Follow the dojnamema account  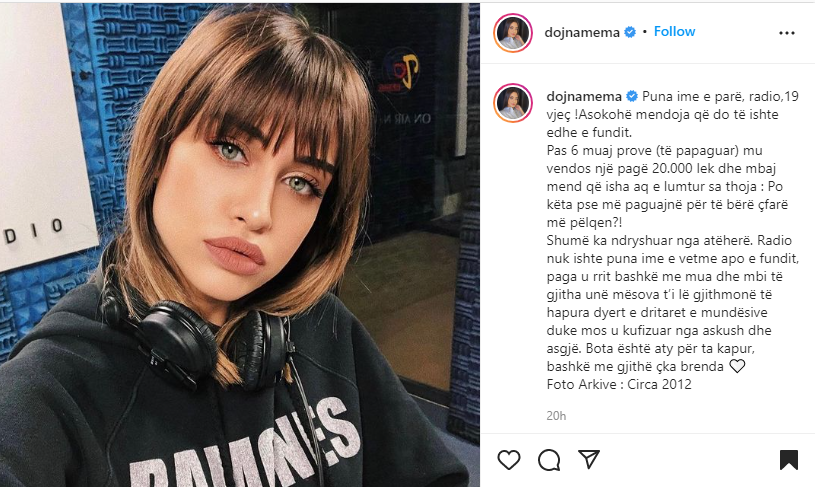tap(674, 32)
